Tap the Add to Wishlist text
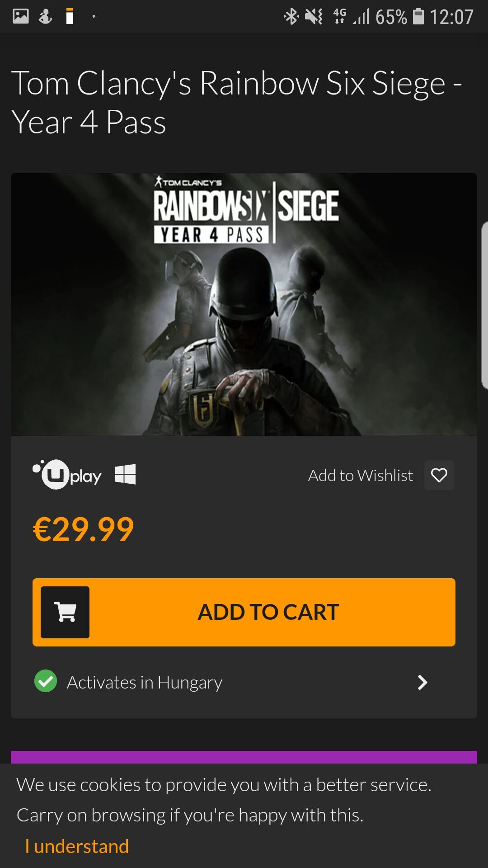 point(360,476)
